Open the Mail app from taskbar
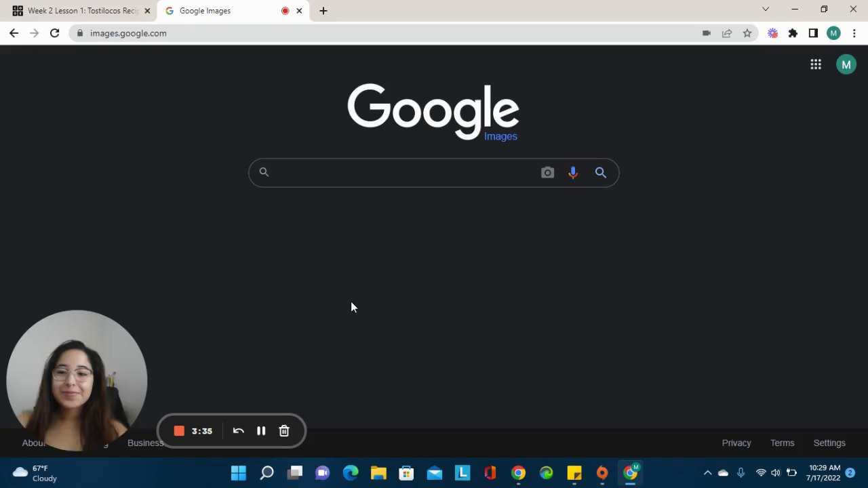This screenshot has height=488, width=868. pyautogui.click(x=435, y=473)
